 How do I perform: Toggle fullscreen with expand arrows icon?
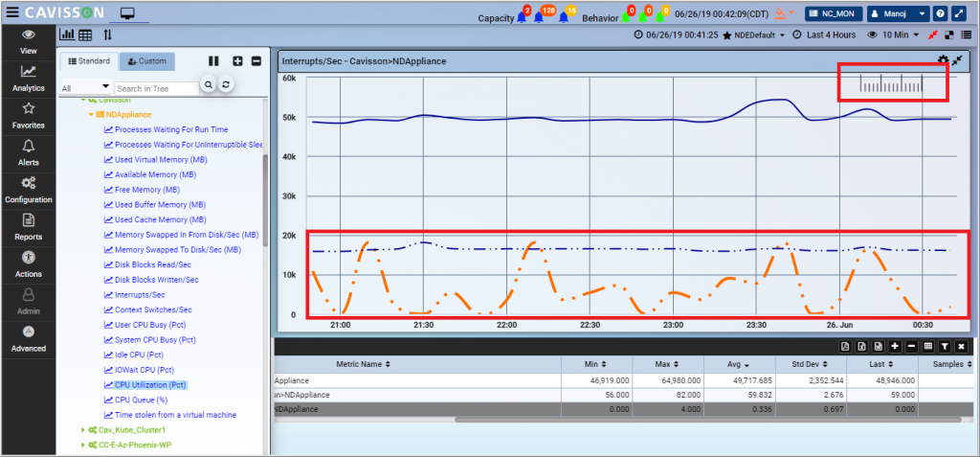coord(959,13)
